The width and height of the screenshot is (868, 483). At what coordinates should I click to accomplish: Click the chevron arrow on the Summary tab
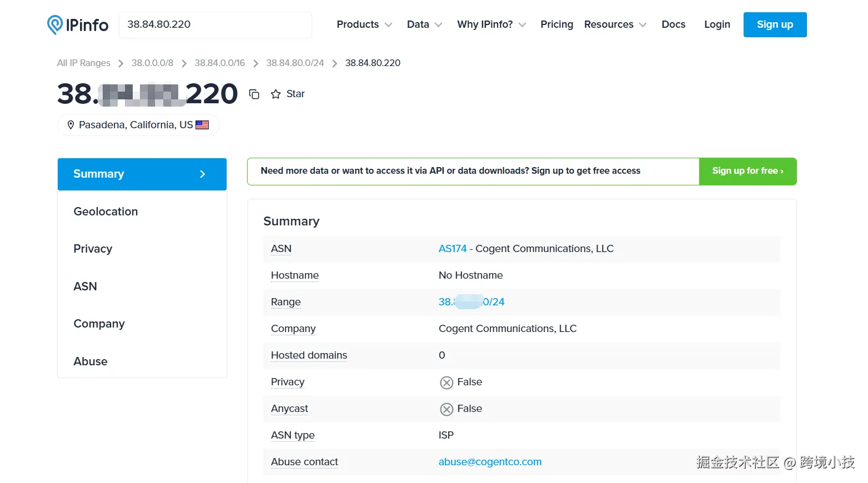(203, 174)
